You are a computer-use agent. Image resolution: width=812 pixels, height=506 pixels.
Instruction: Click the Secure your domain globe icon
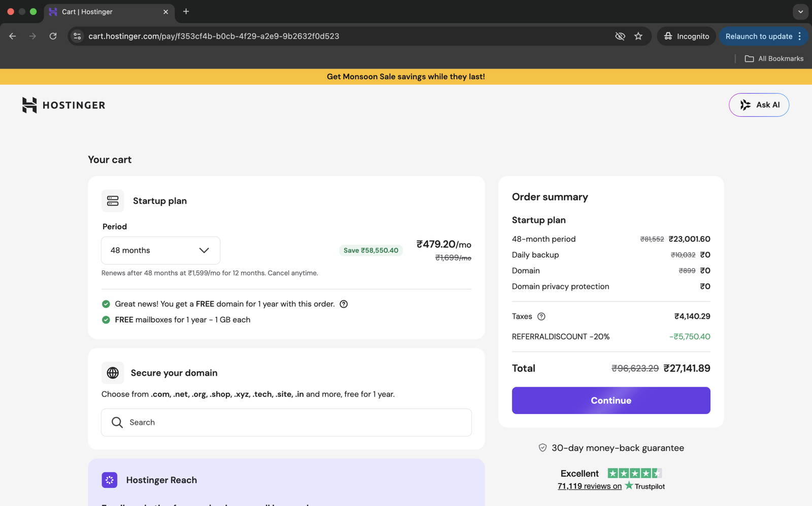coord(113,373)
